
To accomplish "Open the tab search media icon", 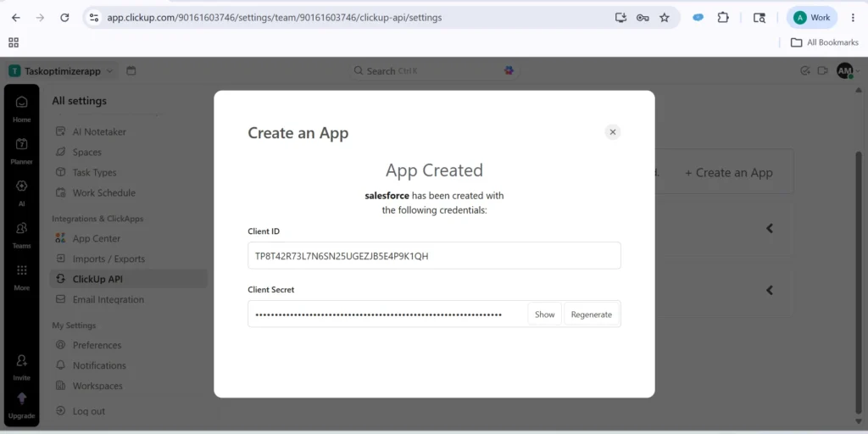I will [759, 18].
